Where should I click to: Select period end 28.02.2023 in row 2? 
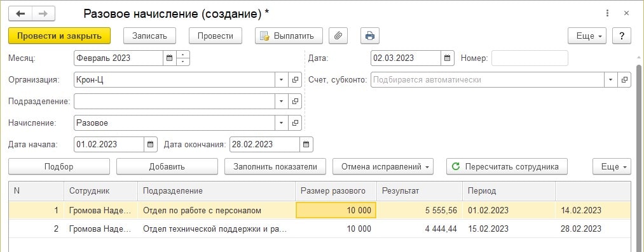click(x=593, y=229)
